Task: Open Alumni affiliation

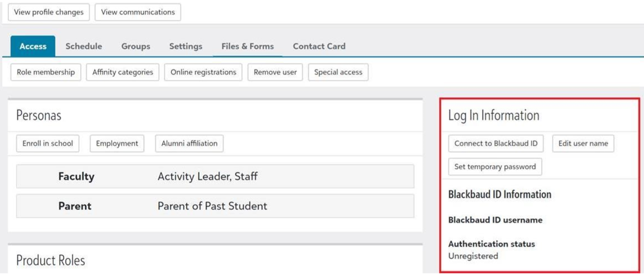Action: click(x=189, y=143)
